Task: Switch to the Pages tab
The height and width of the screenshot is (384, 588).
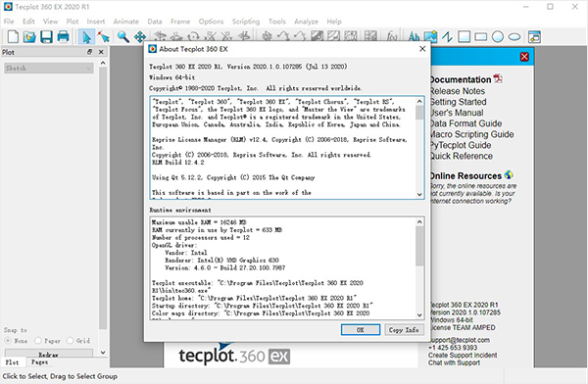Action: (x=39, y=362)
